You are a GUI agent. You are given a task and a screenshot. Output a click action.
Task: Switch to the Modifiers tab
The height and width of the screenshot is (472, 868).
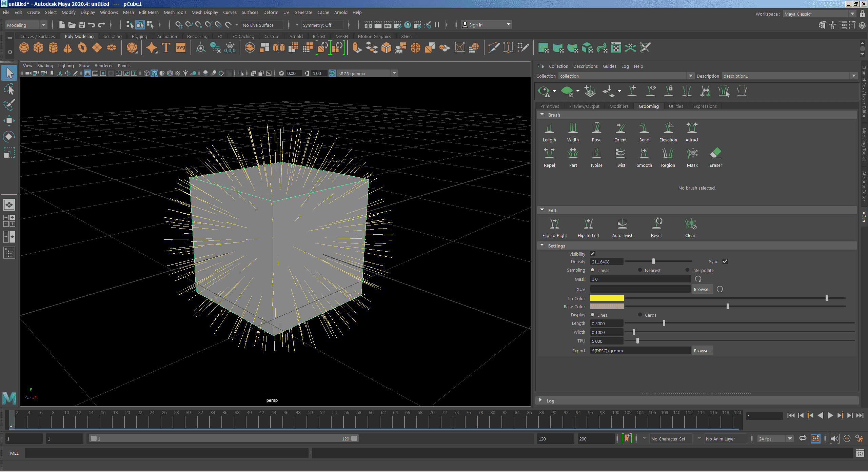pos(619,106)
